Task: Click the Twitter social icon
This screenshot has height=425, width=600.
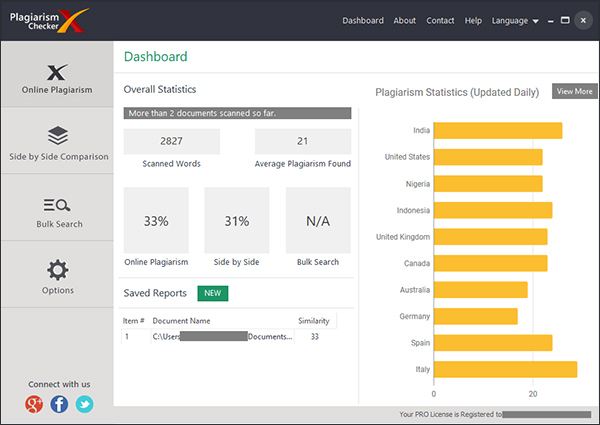Action: (x=84, y=404)
